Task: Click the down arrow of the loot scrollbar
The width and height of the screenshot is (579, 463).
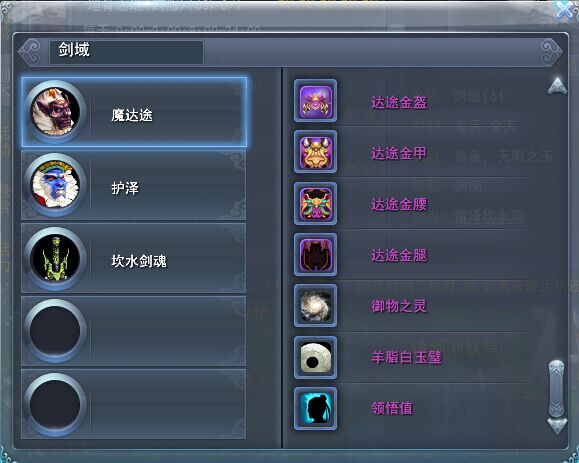Action: (x=557, y=426)
